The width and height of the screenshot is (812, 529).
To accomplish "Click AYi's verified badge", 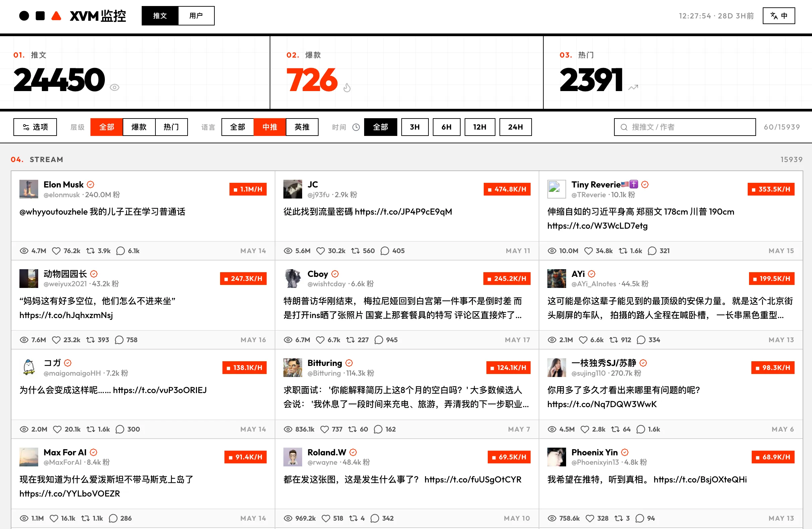I will pyautogui.click(x=592, y=274).
